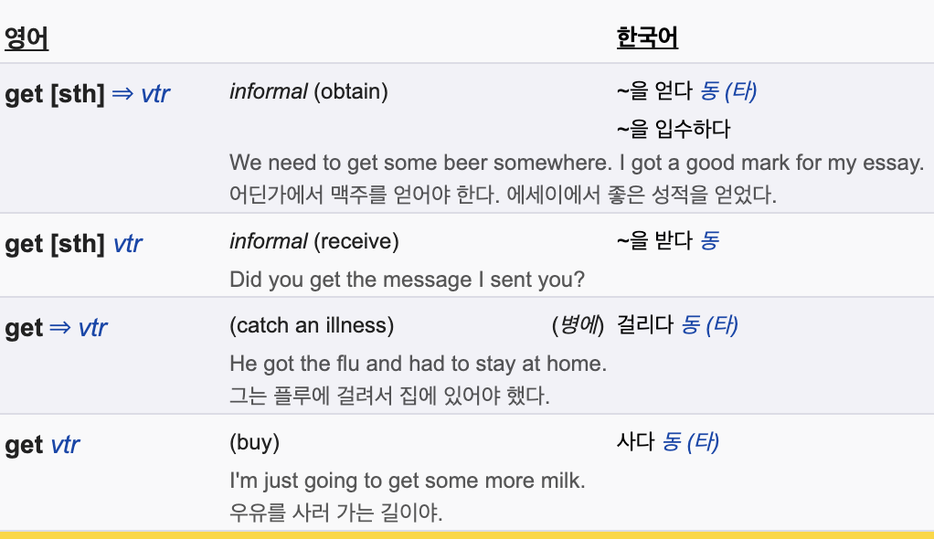This screenshot has height=539, width=934.
Task: Click the 'vtr' label in the obtain row
Action: tap(155, 94)
